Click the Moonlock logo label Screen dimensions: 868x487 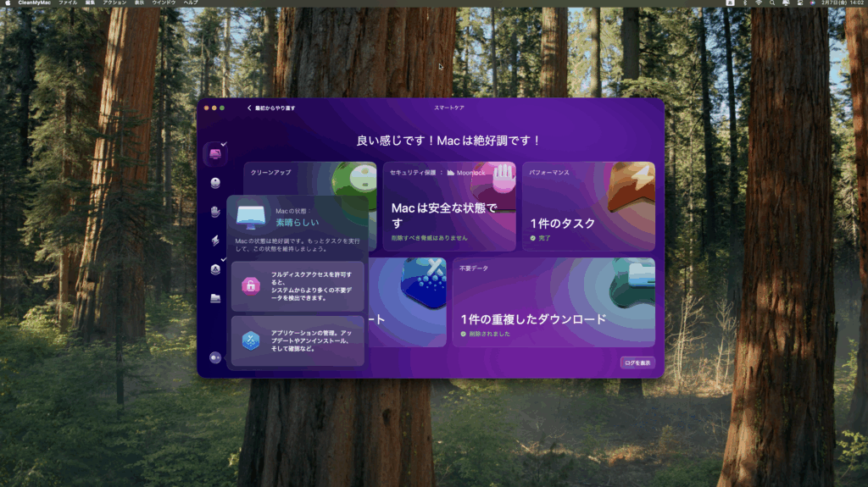pos(466,173)
